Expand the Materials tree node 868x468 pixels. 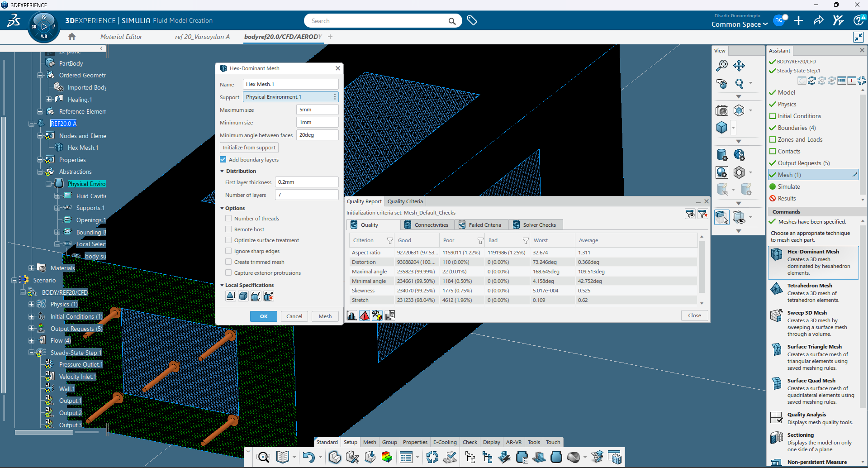pos(31,268)
